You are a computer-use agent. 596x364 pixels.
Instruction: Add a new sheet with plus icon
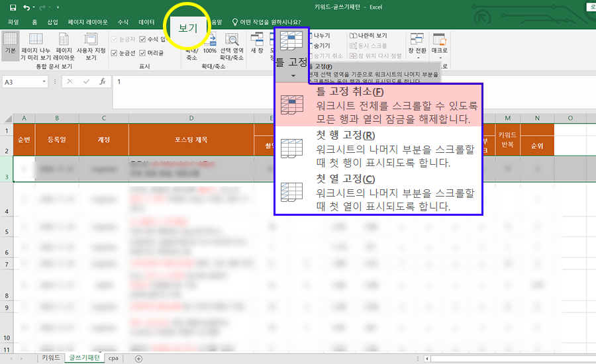click(x=139, y=359)
